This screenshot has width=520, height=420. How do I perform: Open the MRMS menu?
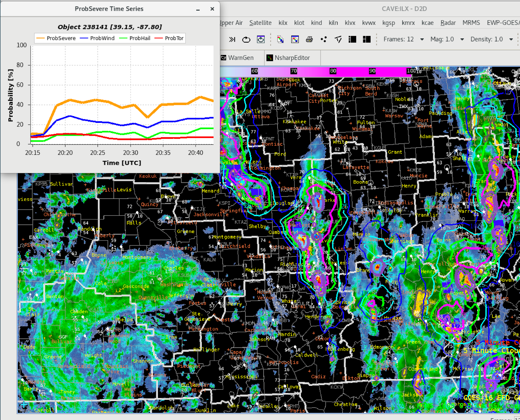pyautogui.click(x=471, y=23)
